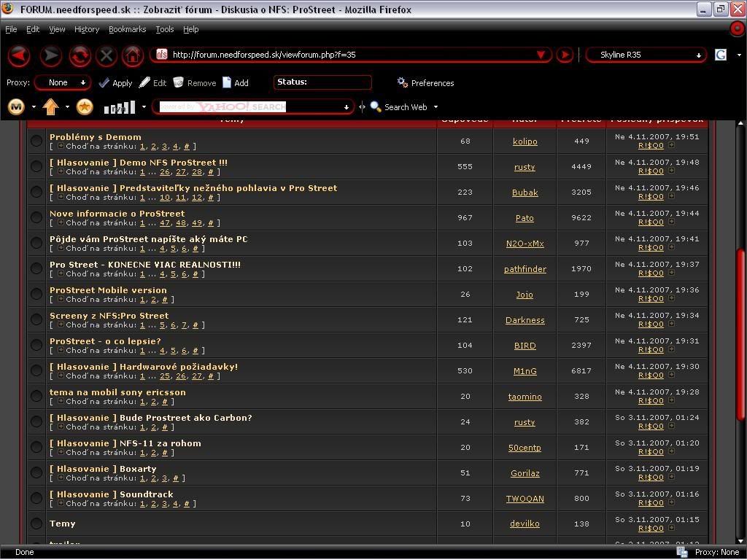Open the dropdown arrow next to the M icon
Image resolution: width=747 pixels, height=560 pixels.
pyautogui.click(x=34, y=107)
